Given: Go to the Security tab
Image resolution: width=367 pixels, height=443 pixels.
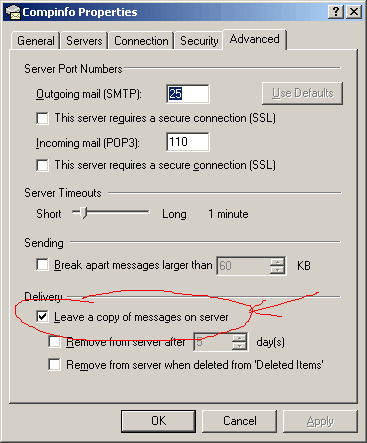Looking at the screenshot, I should [x=199, y=41].
